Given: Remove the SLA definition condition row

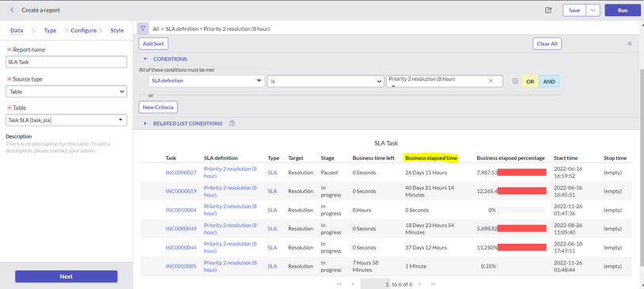Looking at the screenshot, I should point(515,82).
